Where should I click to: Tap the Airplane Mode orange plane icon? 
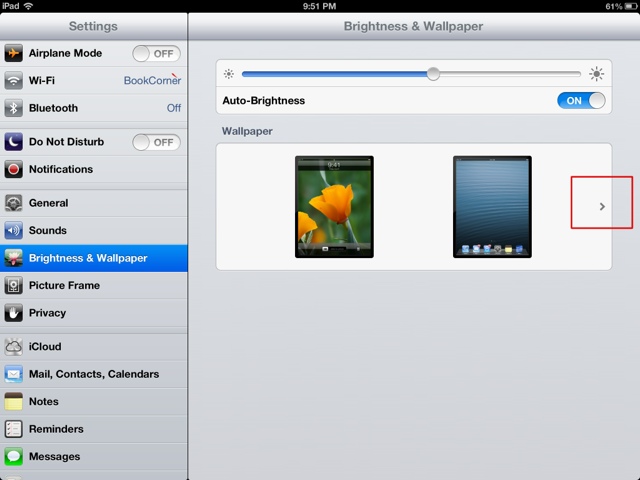click(x=13, y=53)
